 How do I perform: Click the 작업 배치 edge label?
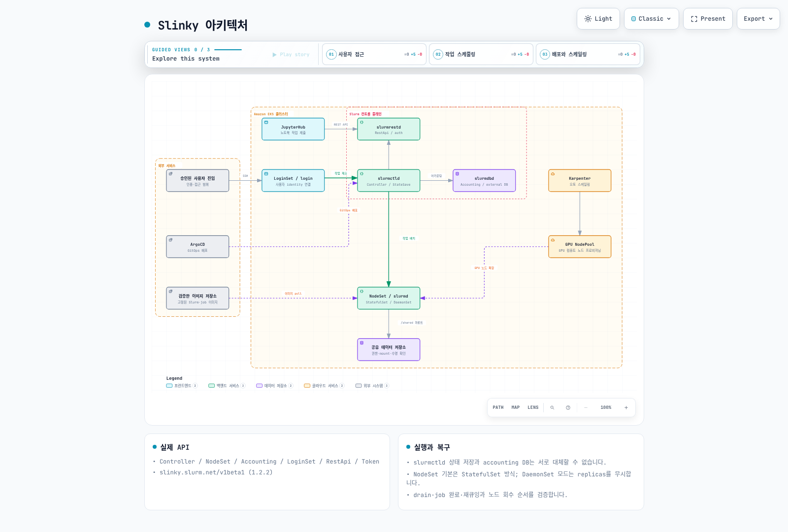409,238
